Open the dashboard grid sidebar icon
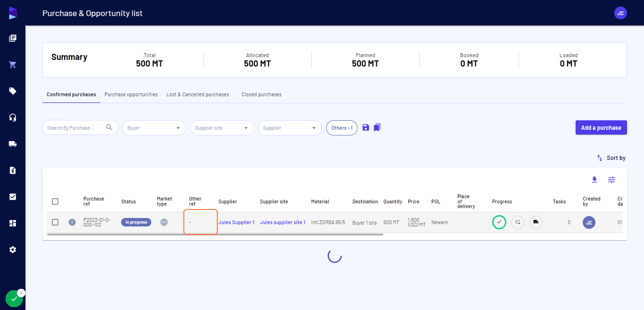This screenshot has height=310, width=644. pos(13,223)
